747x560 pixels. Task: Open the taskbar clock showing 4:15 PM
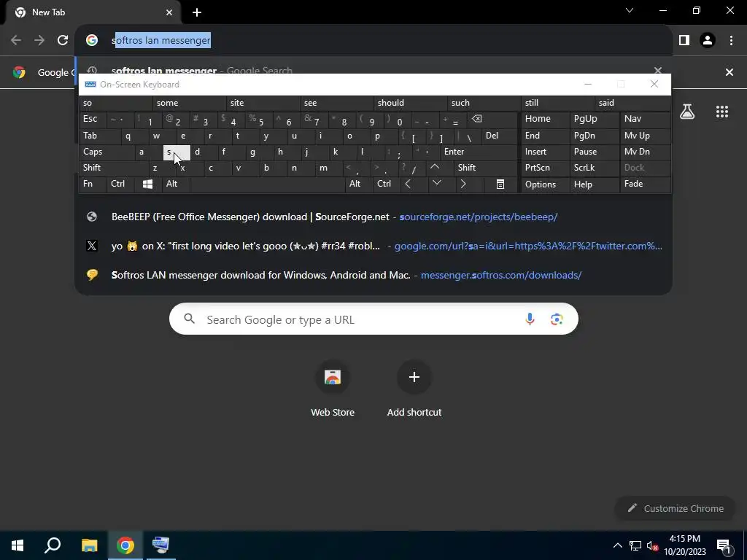point(685,545)
